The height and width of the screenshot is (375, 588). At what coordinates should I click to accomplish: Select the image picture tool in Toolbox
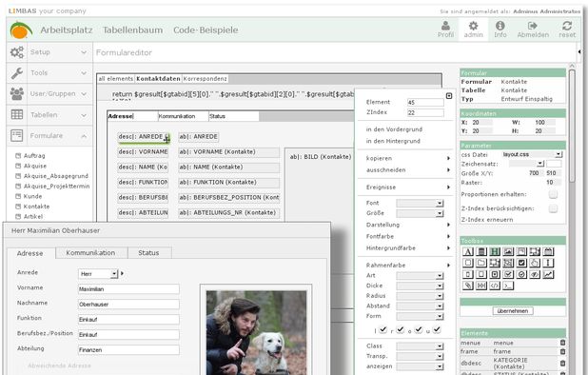[x=508, y=251]
